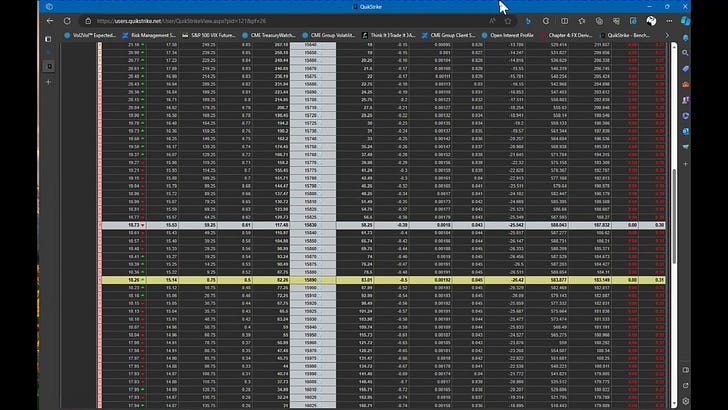Open the browser profile avatar
728x410 pixels.
pyautogui.click(x=651, y=21)
